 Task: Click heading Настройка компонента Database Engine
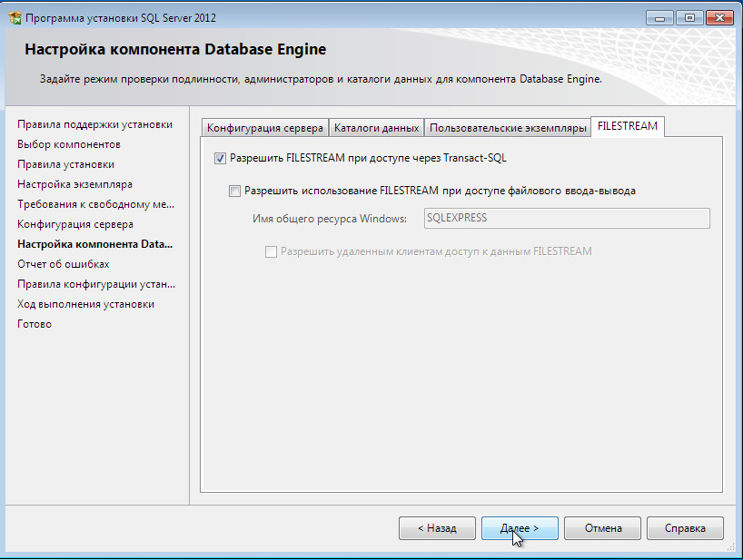point(175,49)
